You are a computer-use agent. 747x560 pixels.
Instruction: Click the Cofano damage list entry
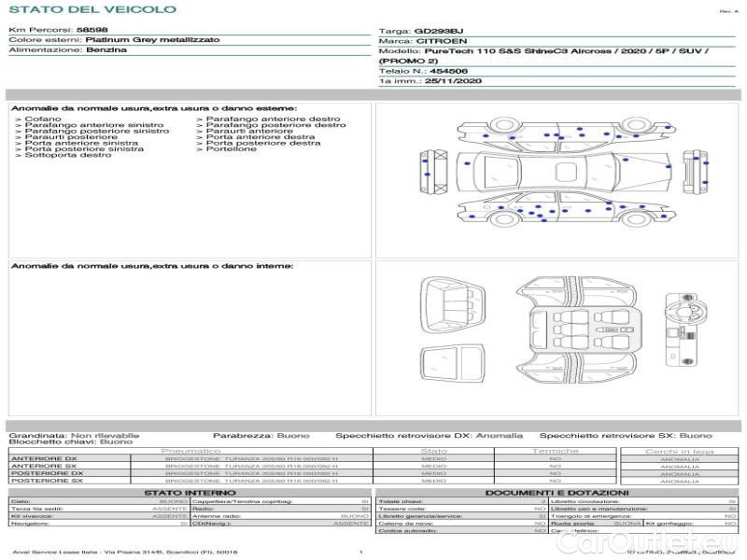[43, 119]
